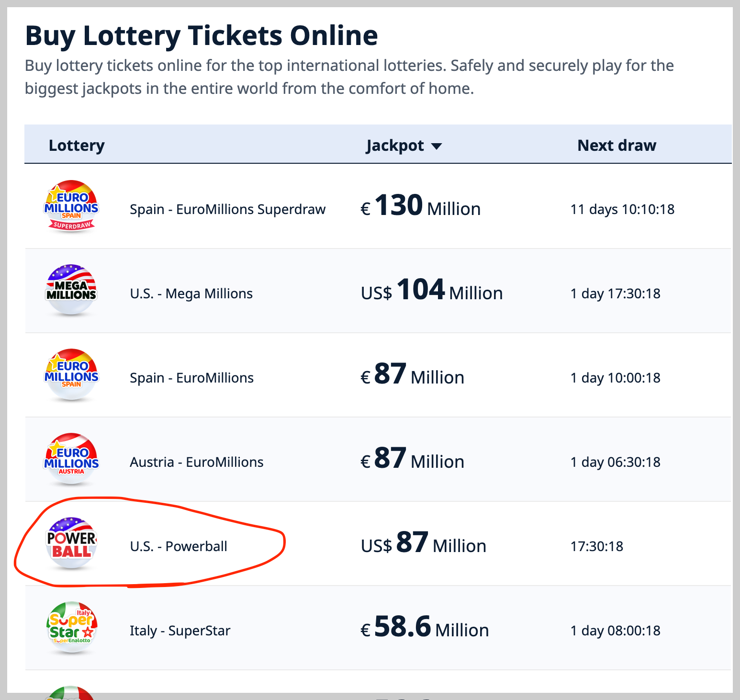This screenshot has height=700, width=740.
Task: Click the Italy SuperStar ball logo
Action: click(x=71, y=628)
